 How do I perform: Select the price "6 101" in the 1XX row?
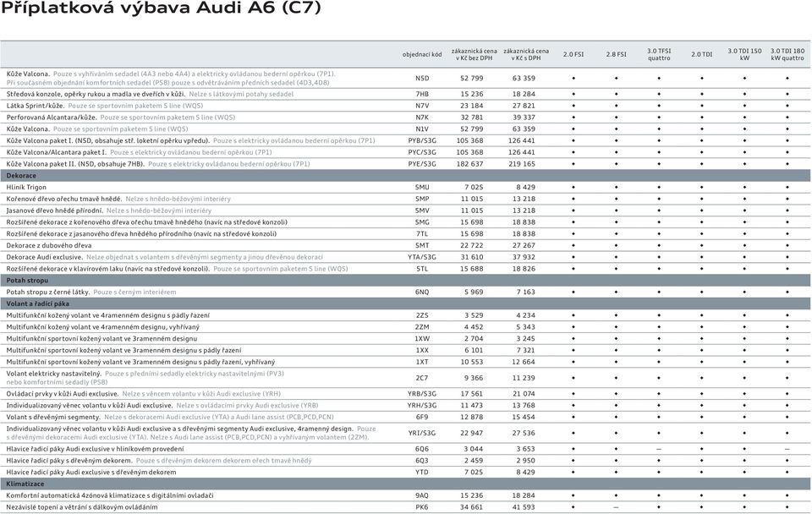(x=474, y=351)
